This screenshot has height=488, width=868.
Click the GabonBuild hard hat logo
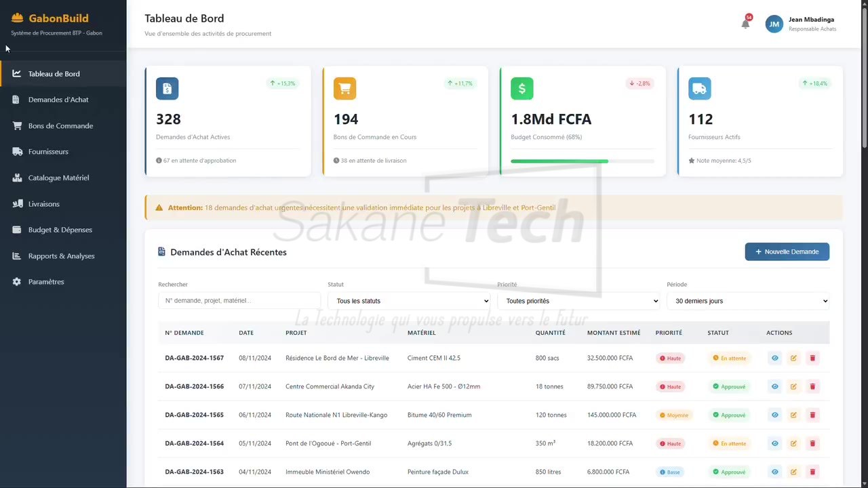tap(18, 18)
